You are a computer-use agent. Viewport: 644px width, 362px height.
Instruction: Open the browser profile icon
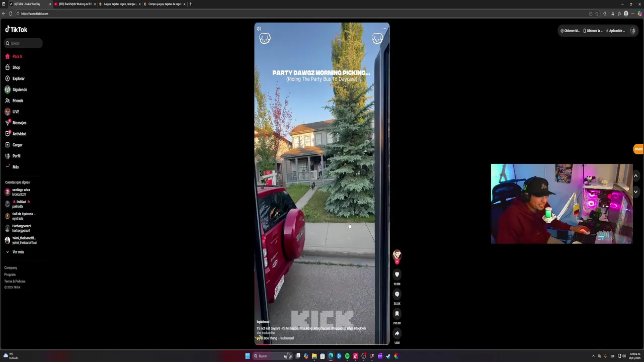point(626,14)
